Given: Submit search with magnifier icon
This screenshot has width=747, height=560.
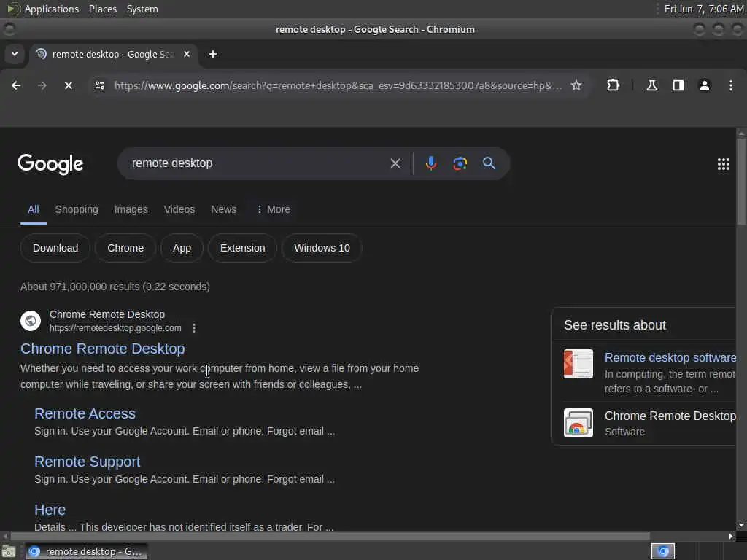Looking at the screenshot, I should pos(489,163).
